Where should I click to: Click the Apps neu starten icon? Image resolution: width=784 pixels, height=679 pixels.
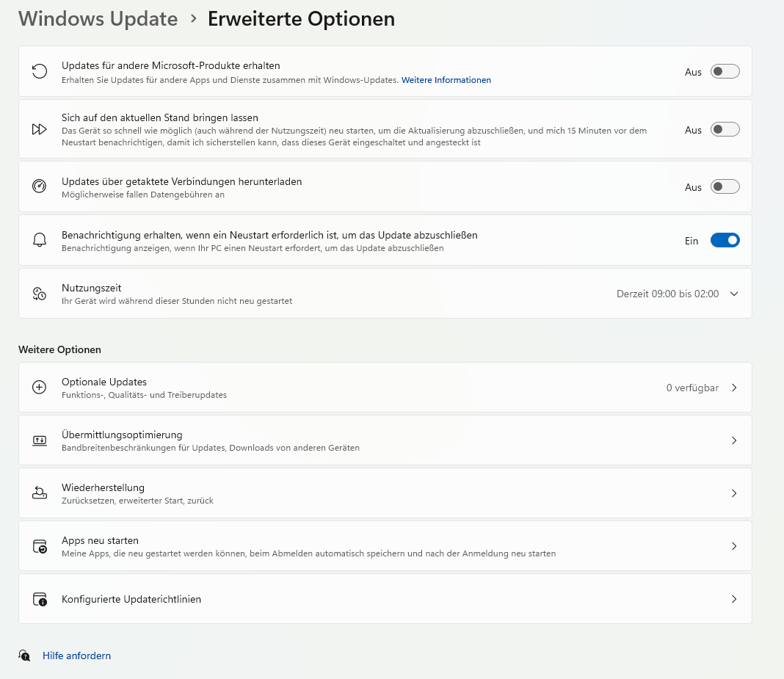click(x=39, y=545)
